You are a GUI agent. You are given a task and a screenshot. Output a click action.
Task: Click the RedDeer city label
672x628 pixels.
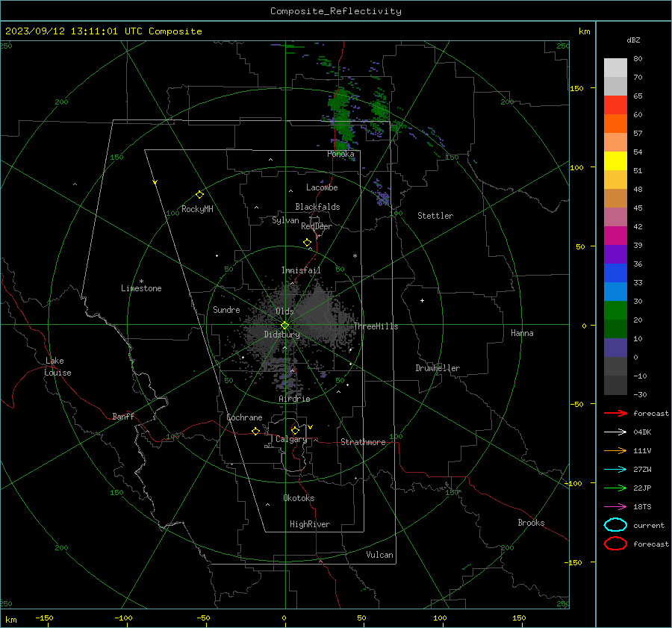coord(317,226)
